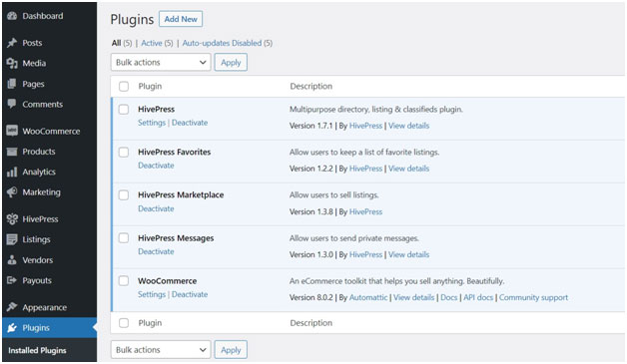The image size is (627, 364).
Task: Open HivePress author link for Marketplace
Action: 365,211
